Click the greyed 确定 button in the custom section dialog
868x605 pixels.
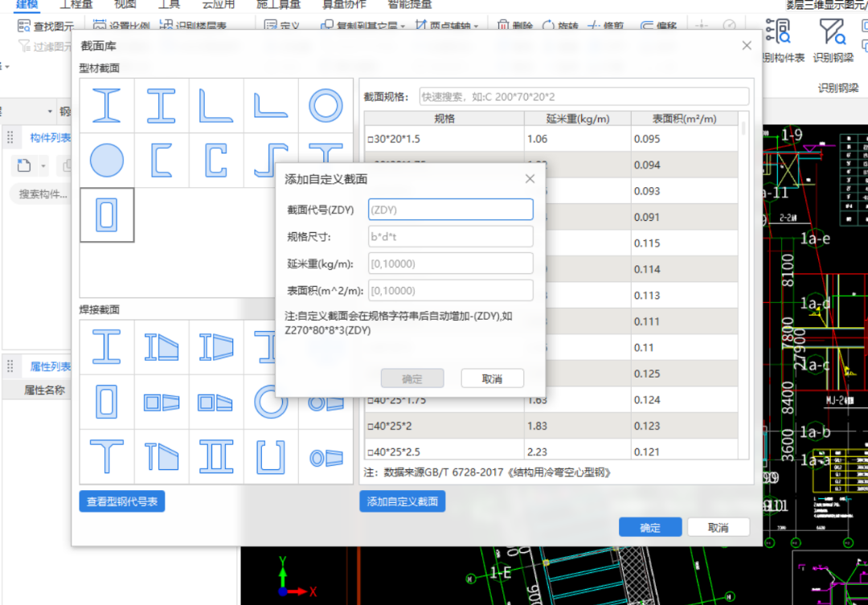(x=411, y=378)
